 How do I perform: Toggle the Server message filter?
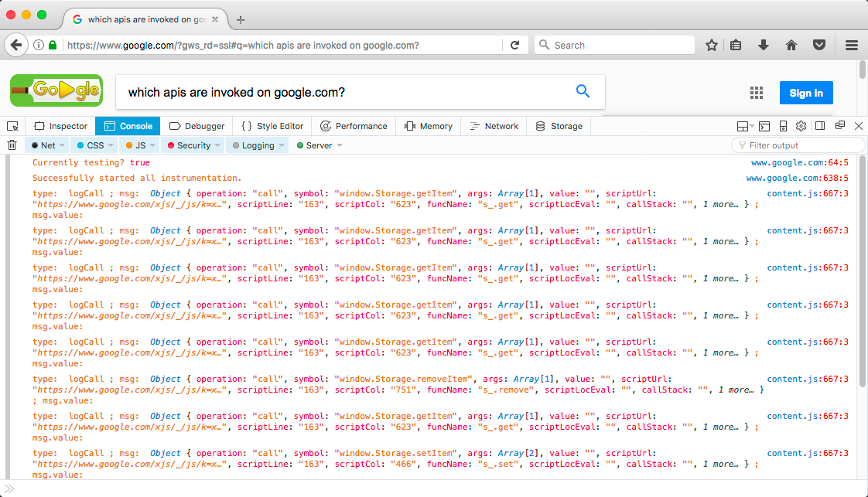tap(314, 145)
